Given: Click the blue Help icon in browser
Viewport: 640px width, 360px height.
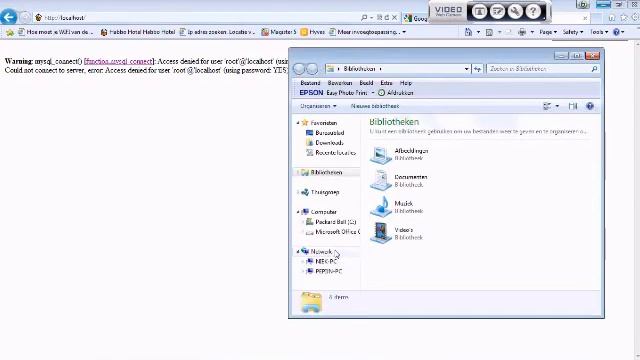Looking at the screenshot, I should (616, 32).
